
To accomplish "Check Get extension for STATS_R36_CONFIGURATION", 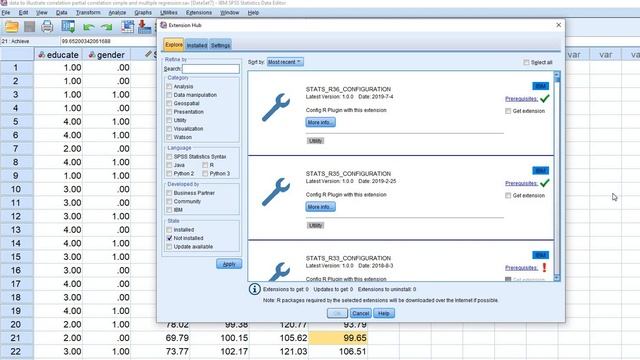I will tap(508, 111).
